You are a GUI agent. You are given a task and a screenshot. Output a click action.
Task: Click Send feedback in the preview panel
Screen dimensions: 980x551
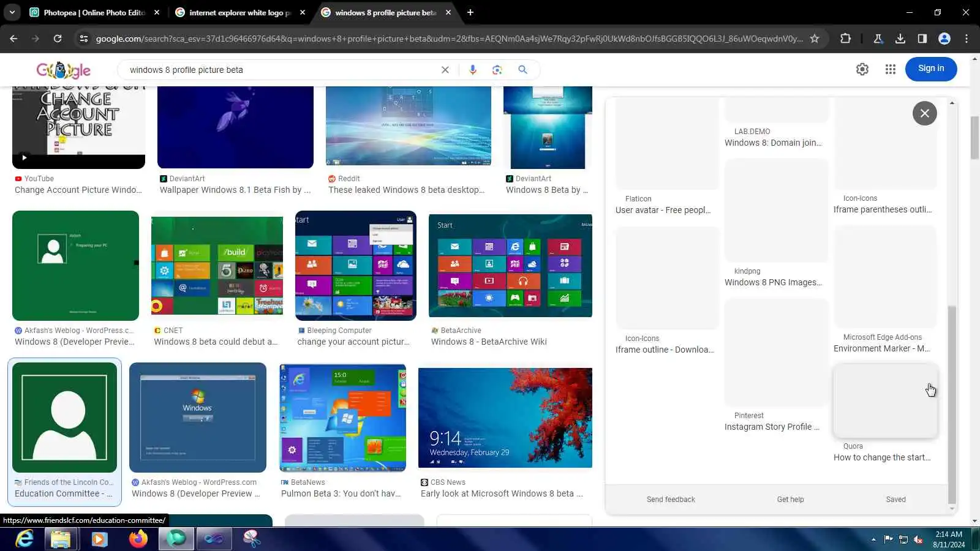(x=671, y=500)
